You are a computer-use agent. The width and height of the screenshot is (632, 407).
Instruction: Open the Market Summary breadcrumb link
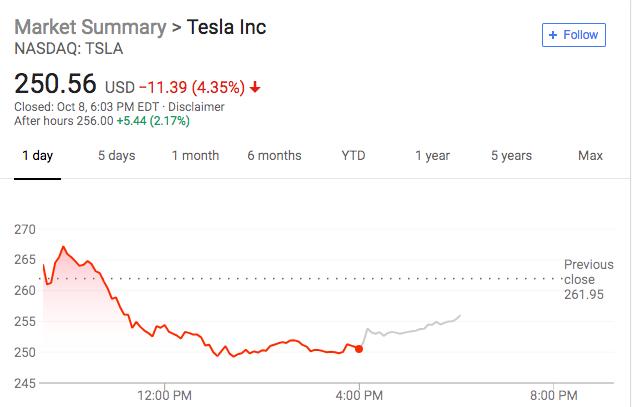[x=87, y=26]
